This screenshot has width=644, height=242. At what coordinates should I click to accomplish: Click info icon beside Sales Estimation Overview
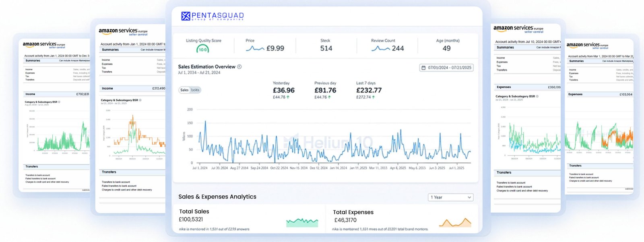click(x=239, y=67)
